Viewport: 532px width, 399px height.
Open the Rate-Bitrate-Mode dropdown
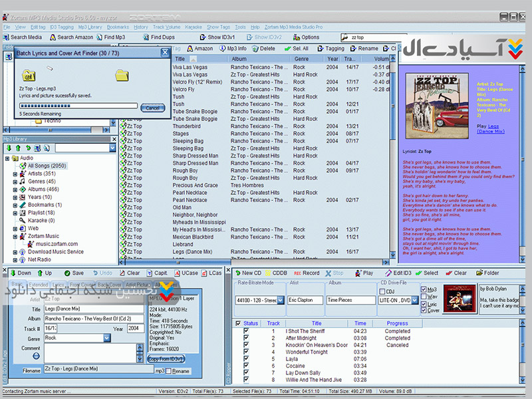(279, 301)
